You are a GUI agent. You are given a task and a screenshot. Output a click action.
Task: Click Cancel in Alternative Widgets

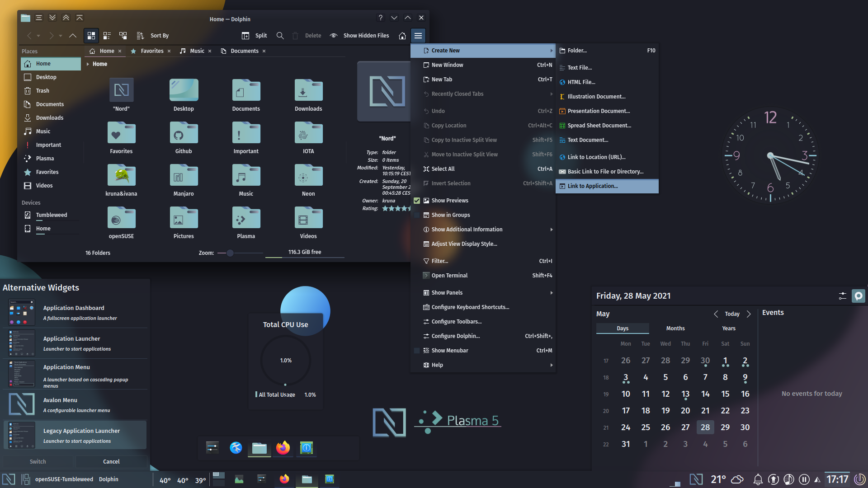pyautogui.click(x=111, y=462)
